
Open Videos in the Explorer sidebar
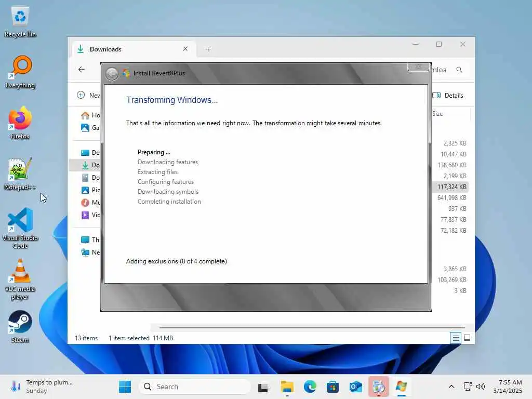pos(90,215)
